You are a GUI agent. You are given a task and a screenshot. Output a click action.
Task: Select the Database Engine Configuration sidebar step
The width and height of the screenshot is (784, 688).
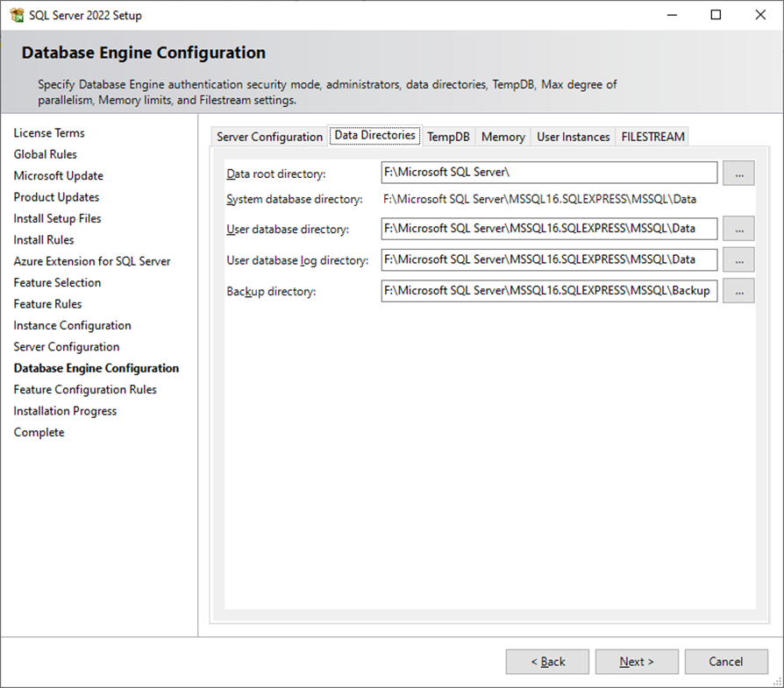click(x=96, y=368)
